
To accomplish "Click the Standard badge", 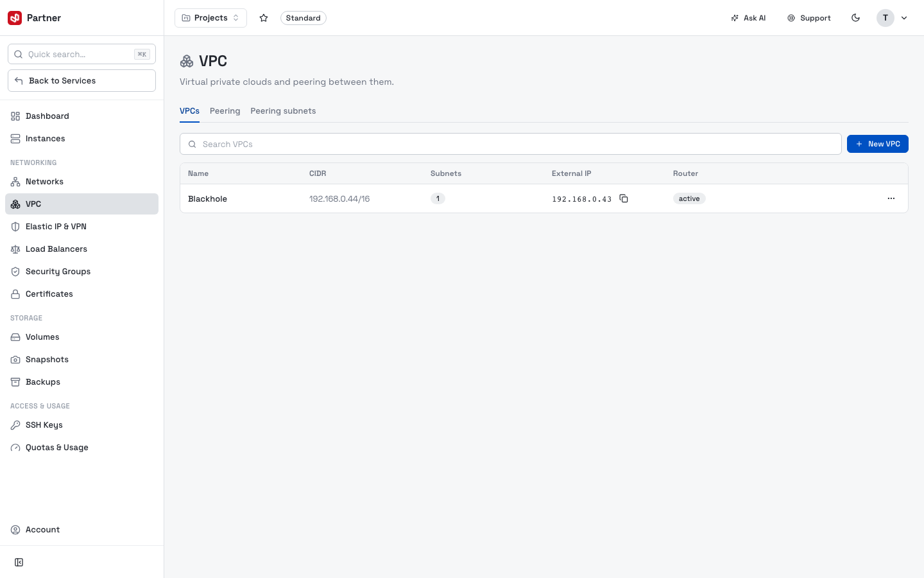I will [303, 18].
